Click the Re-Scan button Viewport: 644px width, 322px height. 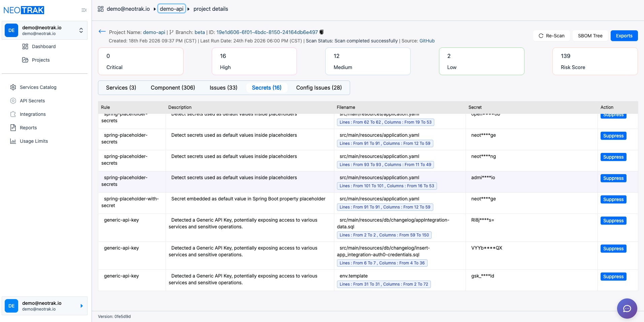point(551,36)
